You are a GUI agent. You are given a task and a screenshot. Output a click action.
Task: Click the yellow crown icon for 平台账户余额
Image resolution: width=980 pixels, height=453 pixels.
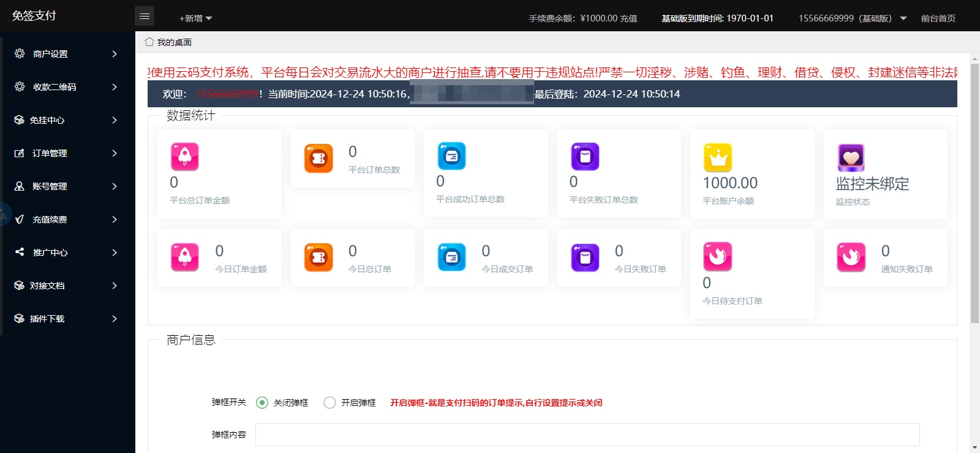(718, 158)
